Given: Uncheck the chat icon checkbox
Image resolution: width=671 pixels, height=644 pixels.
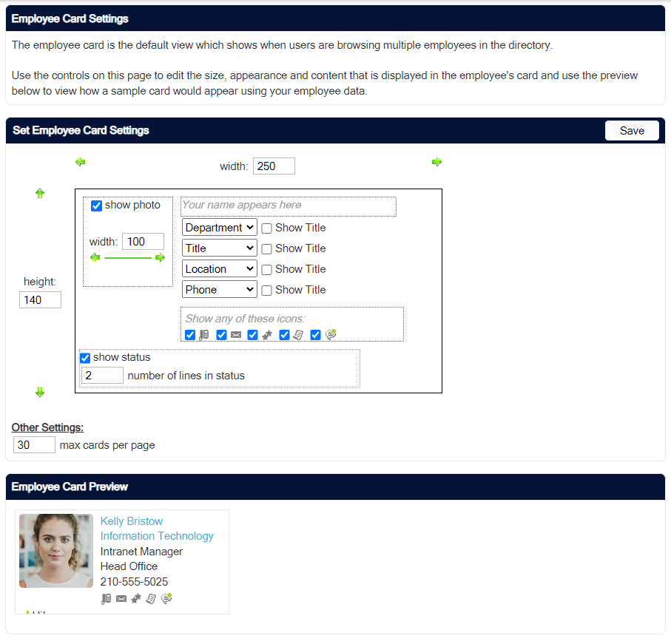Looking at the screenshot, I should tap(315, 335).
